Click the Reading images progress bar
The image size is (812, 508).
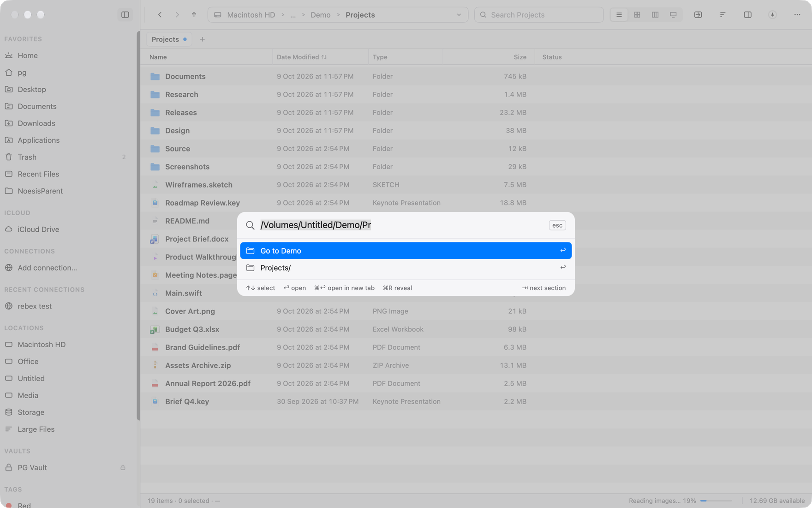pos(716,501)
